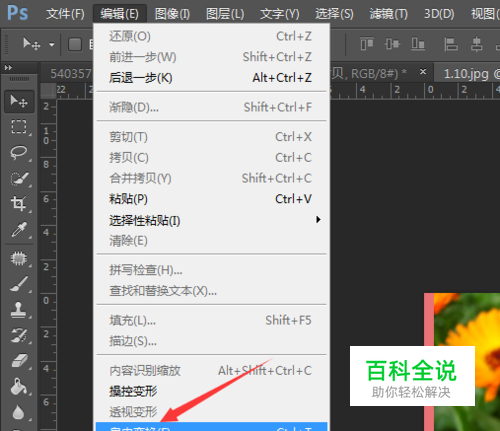Select the Brush tool
Viewport: 500px width, 431px height.
click(19, 284)
